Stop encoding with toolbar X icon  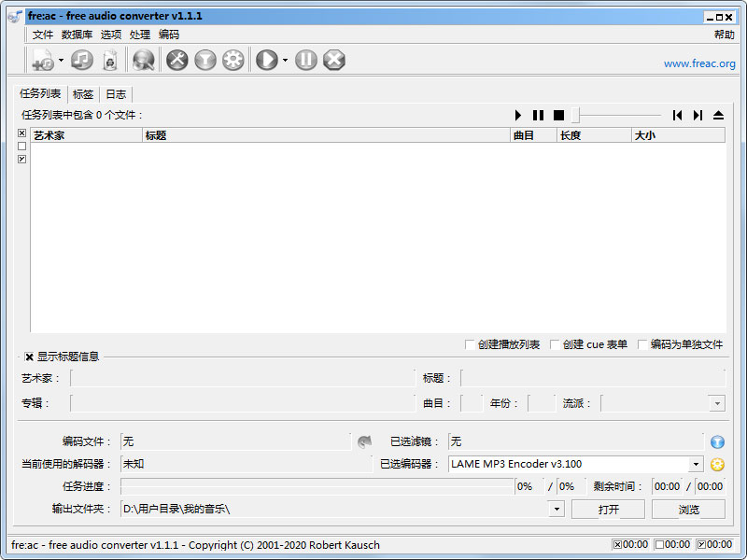[334, 61]
